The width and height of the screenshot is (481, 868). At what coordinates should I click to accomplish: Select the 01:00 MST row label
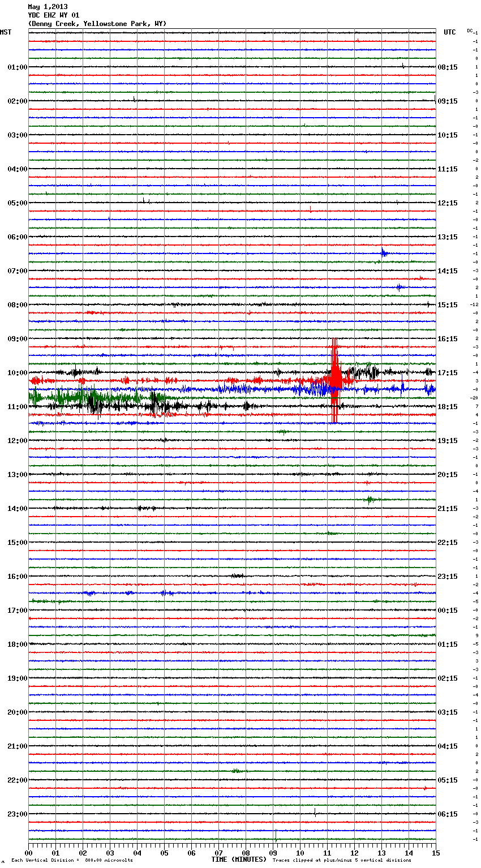[18, 67]
